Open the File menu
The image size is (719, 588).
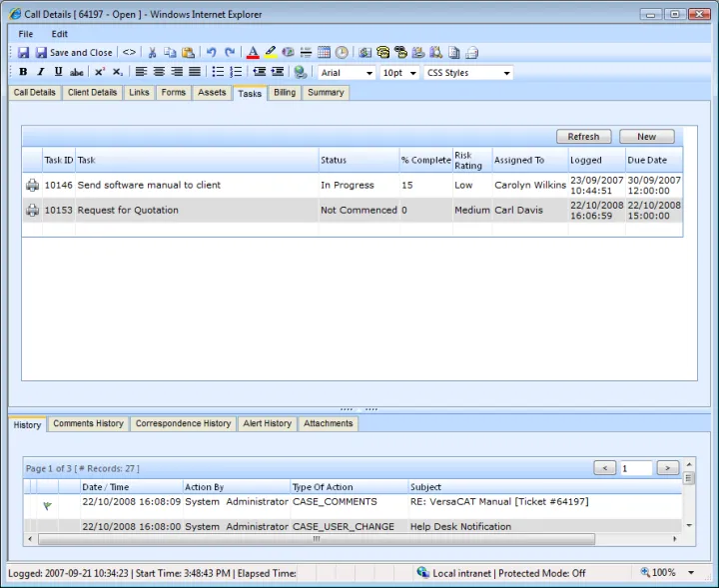(26, 34)
